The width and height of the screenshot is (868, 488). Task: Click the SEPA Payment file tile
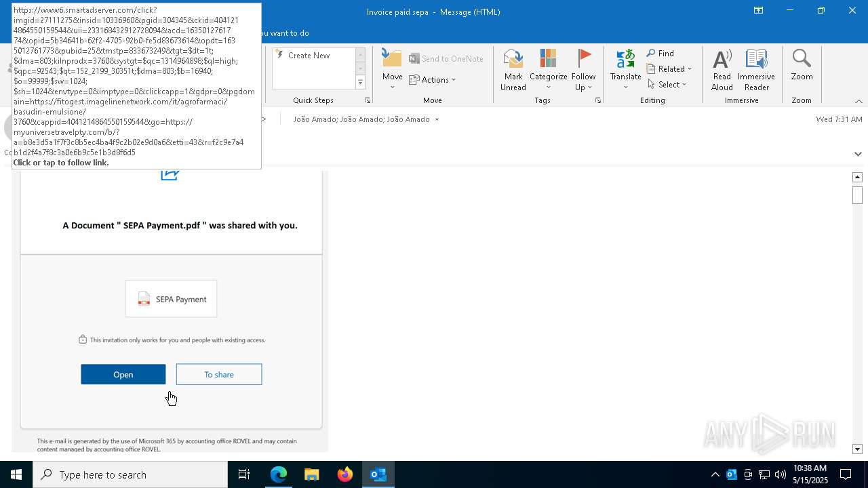click(x=171, y=299)
